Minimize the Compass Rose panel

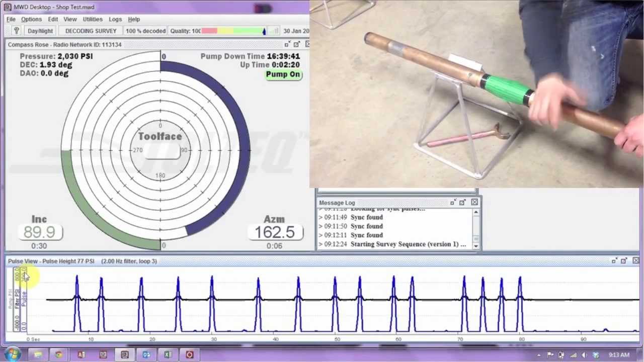pyautogui.click(x=287, y=44)
